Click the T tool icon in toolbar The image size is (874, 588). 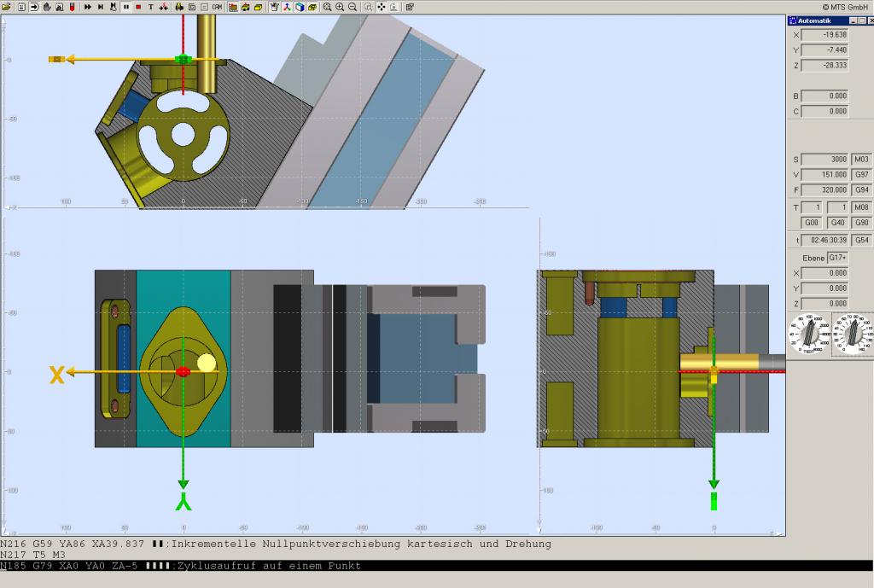click(150, 7)
